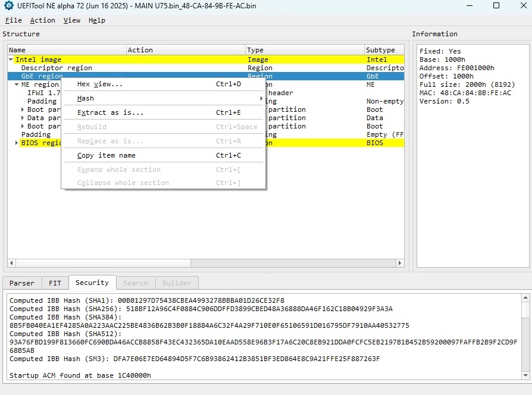Viewport: 532px width, 395px height.
Task: Click the UEFITool app icon in title bar
Action: [x=8, y=6]
